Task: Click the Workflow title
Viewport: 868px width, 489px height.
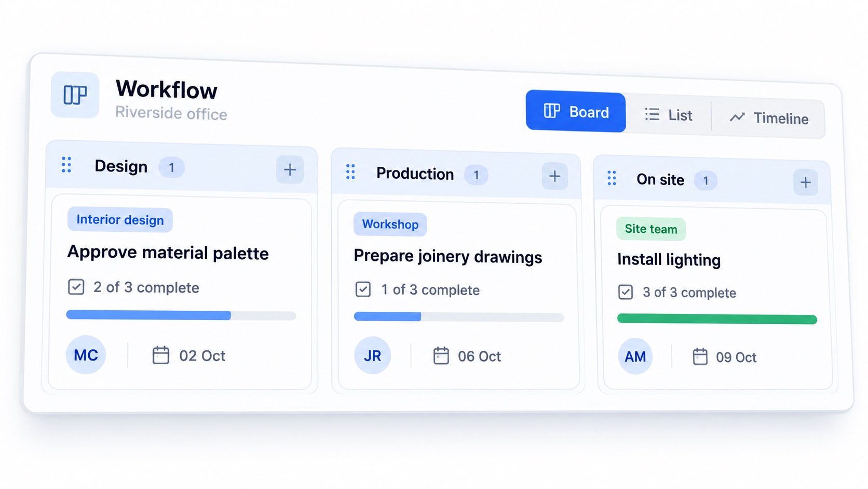Action: [166, 89]
